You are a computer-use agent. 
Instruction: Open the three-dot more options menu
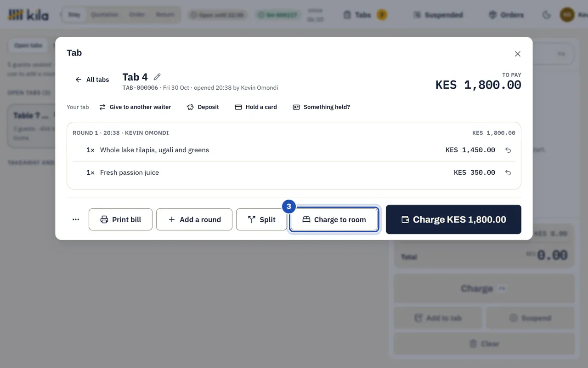tap(76, 219)
